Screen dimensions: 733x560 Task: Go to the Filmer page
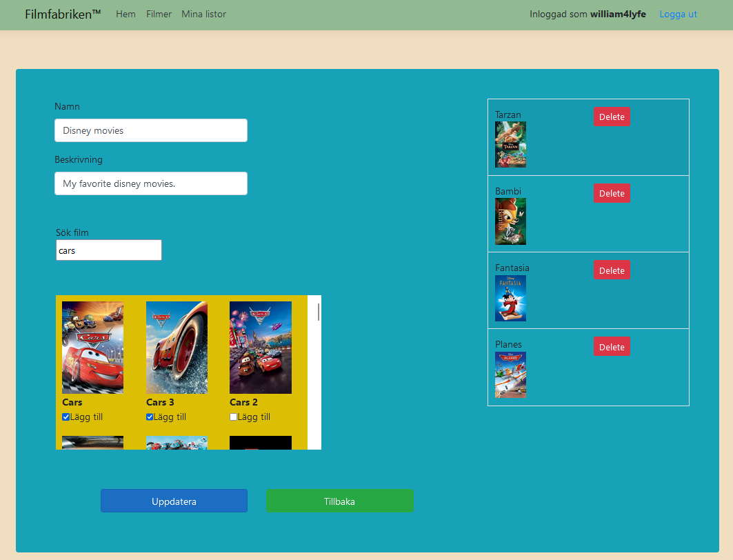159,14
